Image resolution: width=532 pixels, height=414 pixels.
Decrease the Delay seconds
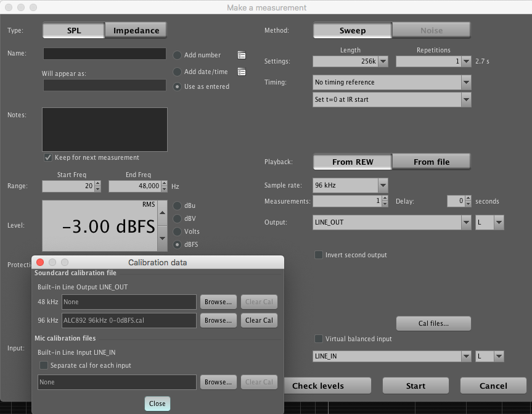[469, 204]
